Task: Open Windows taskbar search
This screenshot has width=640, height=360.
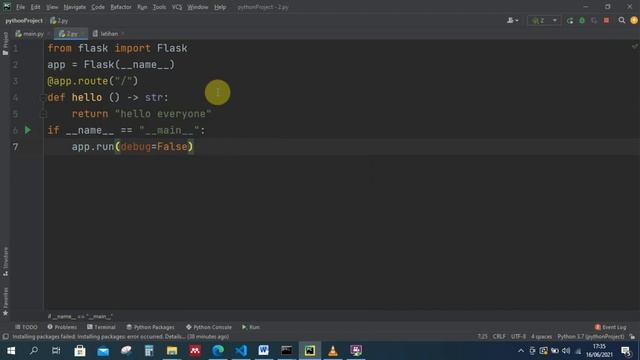Action: [x=34, y=351]
